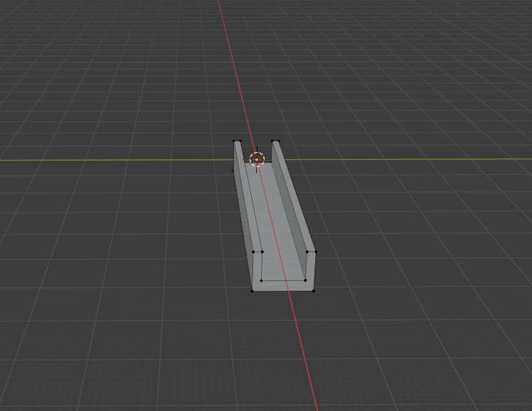The height and width of the screenshot is (411, 532).
Task: Click the 3D cursor crosshair circle
Action: pos(257,160)
